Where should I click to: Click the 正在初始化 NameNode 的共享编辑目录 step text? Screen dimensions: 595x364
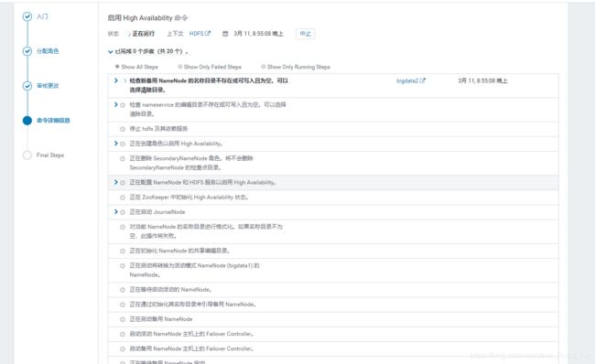point(179,251)
